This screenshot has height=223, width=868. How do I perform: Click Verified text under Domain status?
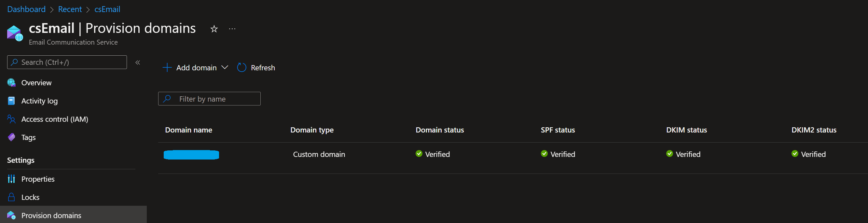[437, 154]
